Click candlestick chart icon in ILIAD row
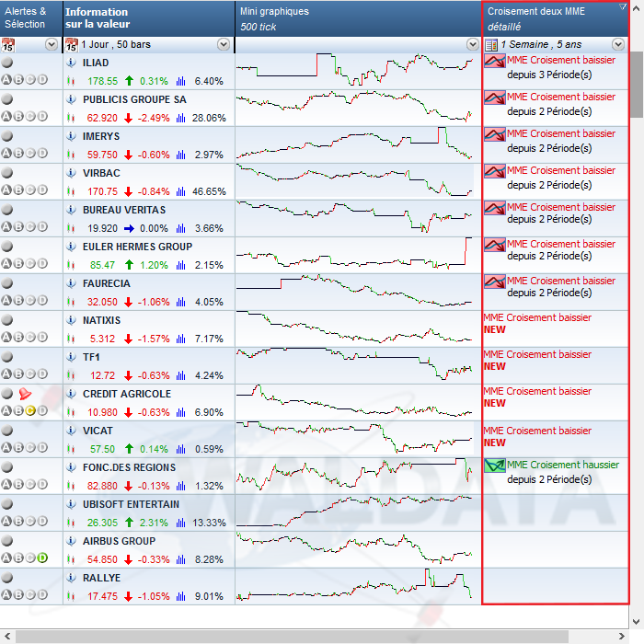Viewport: 644px width, 644px height. coord(71,81)
